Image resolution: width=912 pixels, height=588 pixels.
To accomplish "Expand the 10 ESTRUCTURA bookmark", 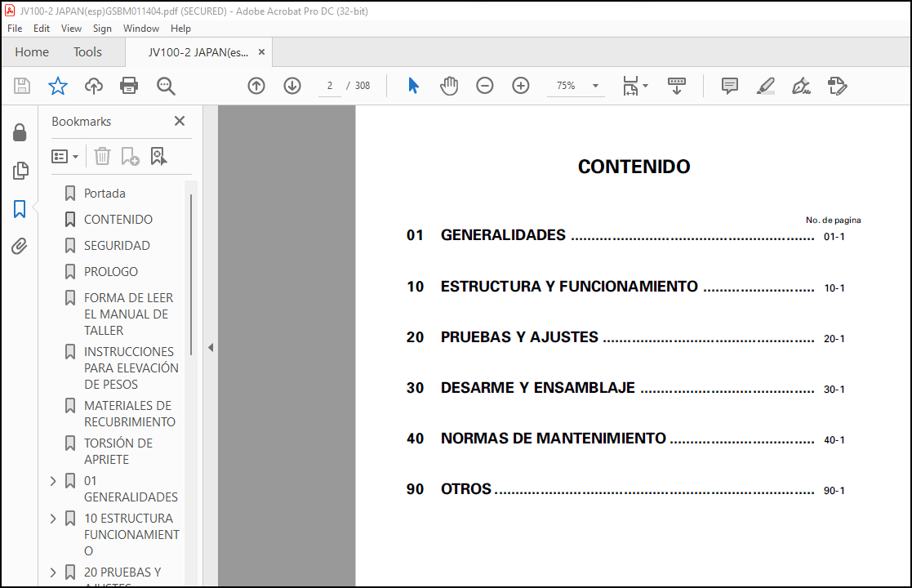I will pos(53,519).
